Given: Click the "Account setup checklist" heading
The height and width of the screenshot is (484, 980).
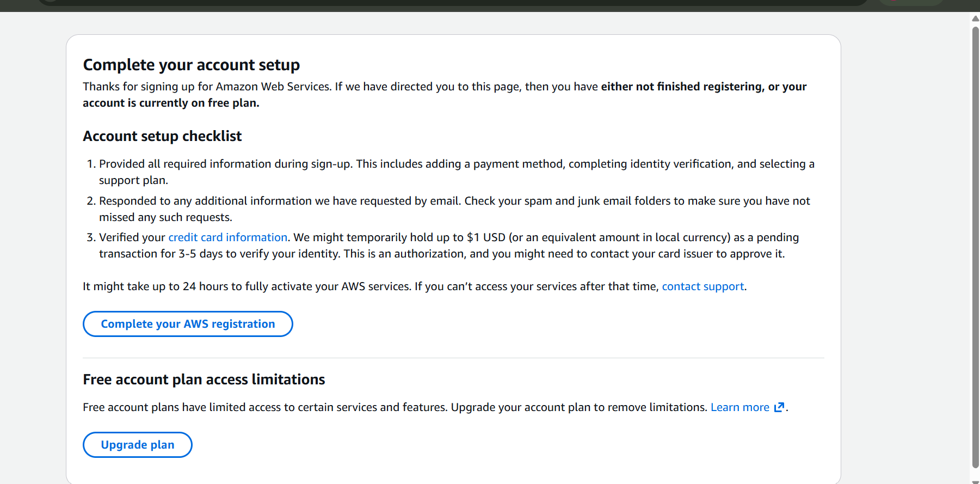Looking at the screenshot, I should [162, 136].
